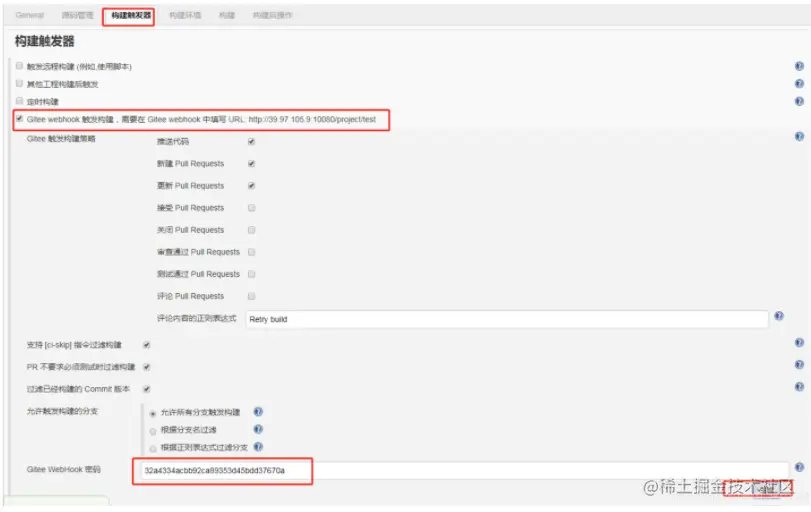Switch to the General tab
811x512 pixels.
pyautogui.click(x=29, y=15)
